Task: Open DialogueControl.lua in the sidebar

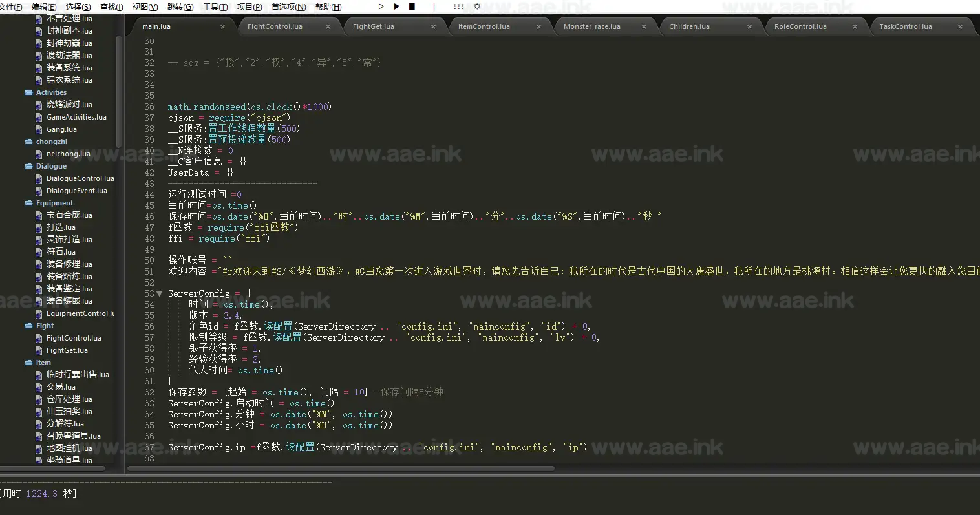Action: click(x=80, y=178)
